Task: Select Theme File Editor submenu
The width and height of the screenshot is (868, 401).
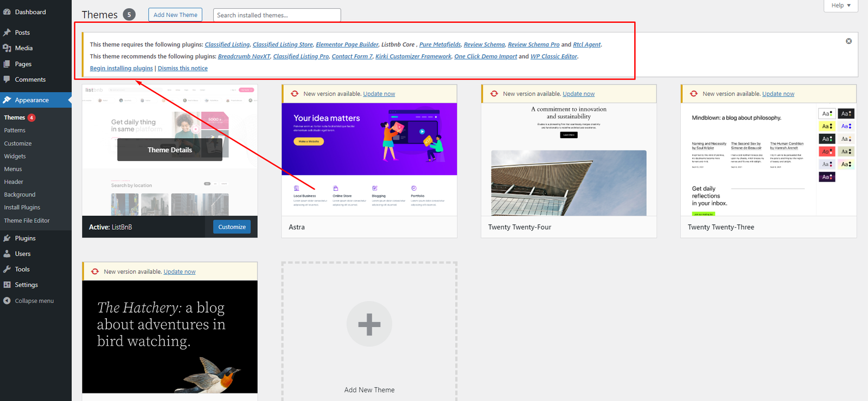Action: tap(27, 221)
